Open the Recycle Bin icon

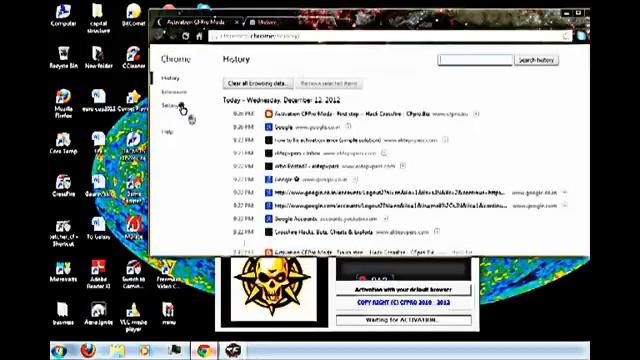(63, 58)
